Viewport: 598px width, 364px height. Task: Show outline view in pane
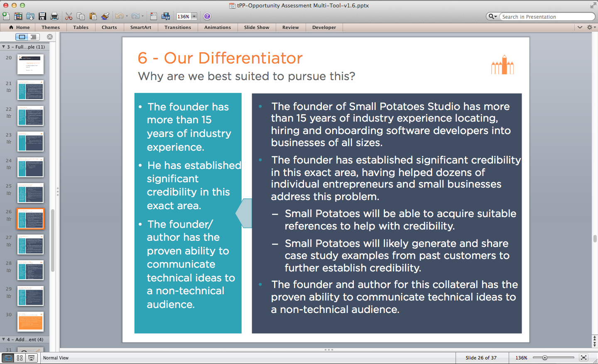point(33,37)
